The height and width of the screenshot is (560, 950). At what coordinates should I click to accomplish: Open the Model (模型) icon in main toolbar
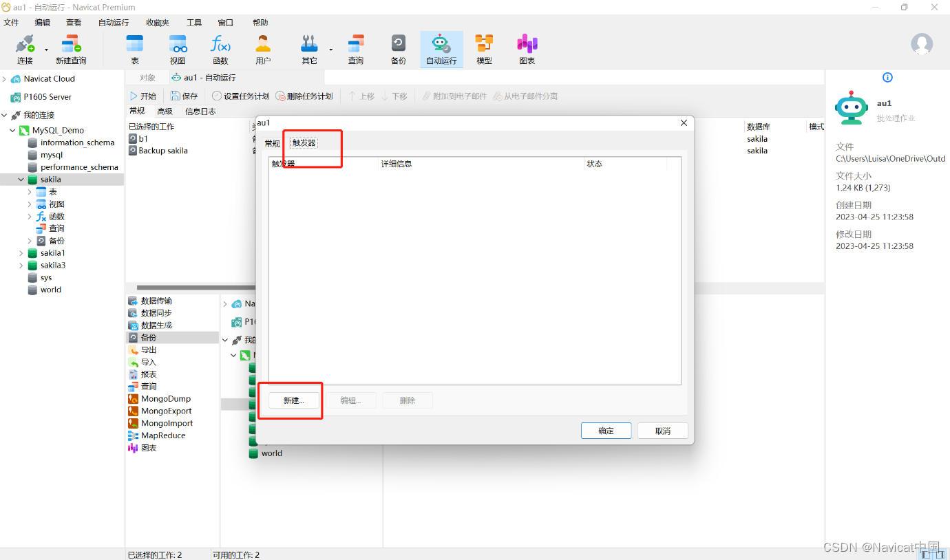pyautogui.click(x=485, y=44)
